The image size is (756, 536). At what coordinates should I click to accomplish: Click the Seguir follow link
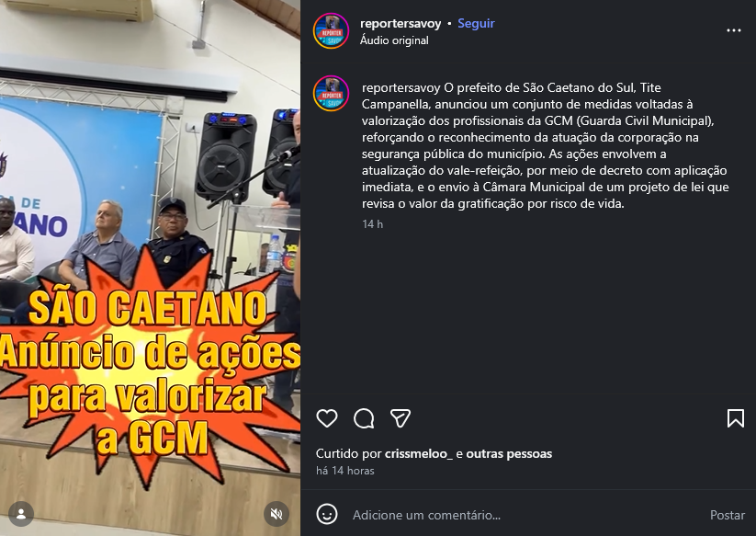(x=476, y=23)
